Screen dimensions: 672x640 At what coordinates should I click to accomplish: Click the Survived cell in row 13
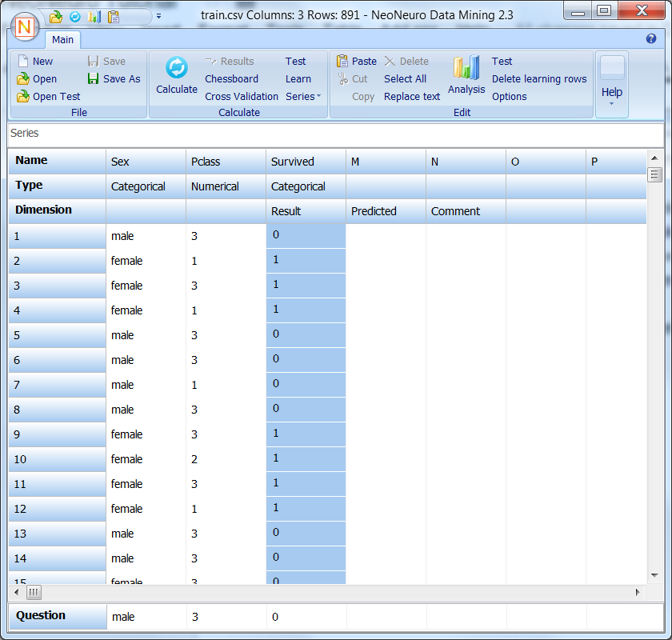click(x=306, y=534)
